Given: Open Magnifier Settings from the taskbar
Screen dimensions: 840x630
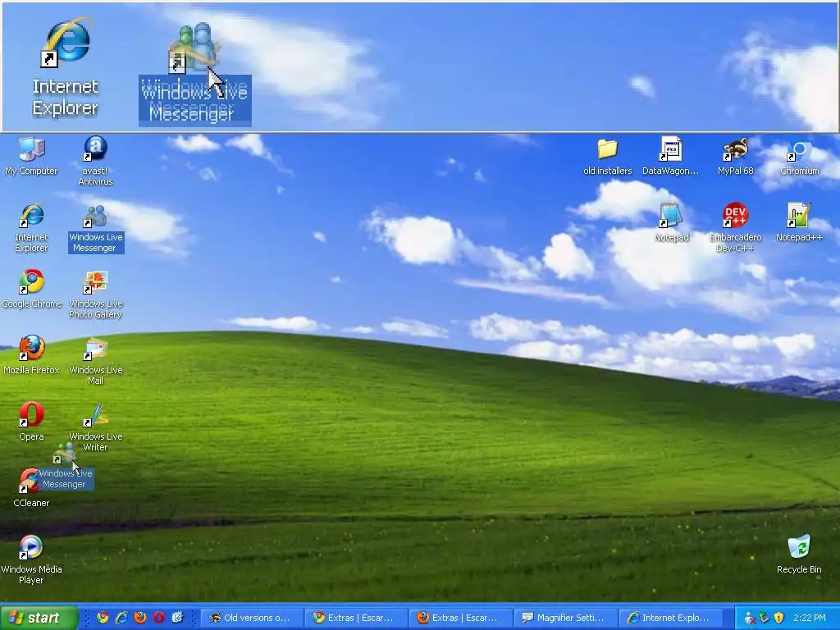Looking at the screenshot, I should (564, 618).
